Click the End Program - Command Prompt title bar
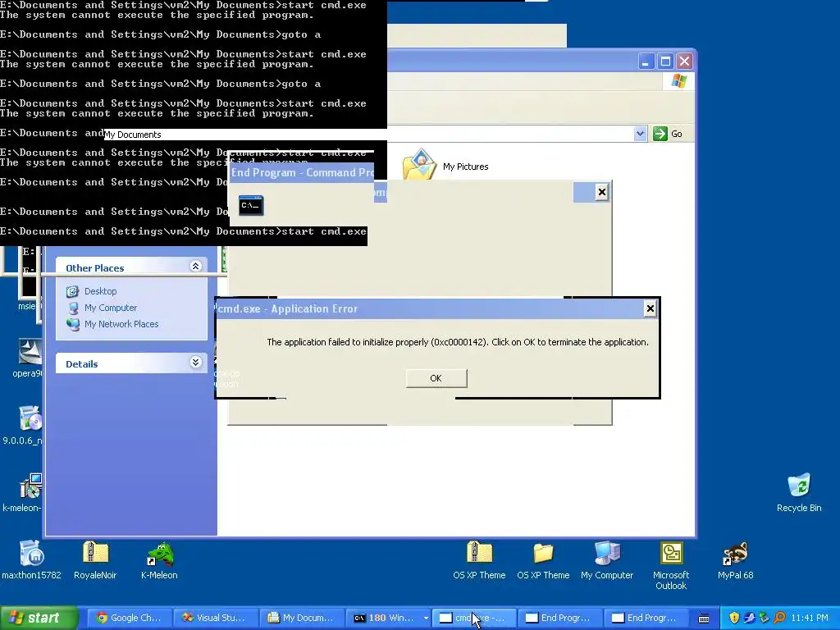The image size is (840, 630). click(302, 172)
